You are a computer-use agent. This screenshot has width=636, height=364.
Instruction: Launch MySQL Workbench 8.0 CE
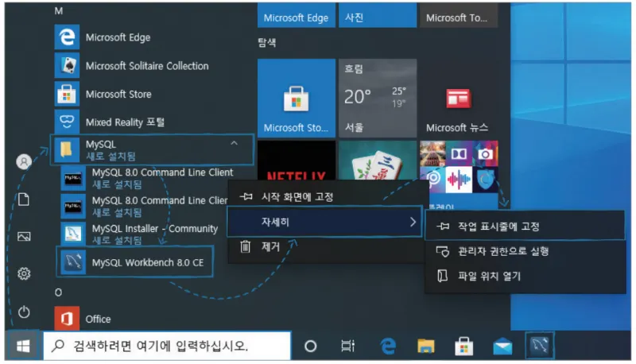(x=134, y=262)
